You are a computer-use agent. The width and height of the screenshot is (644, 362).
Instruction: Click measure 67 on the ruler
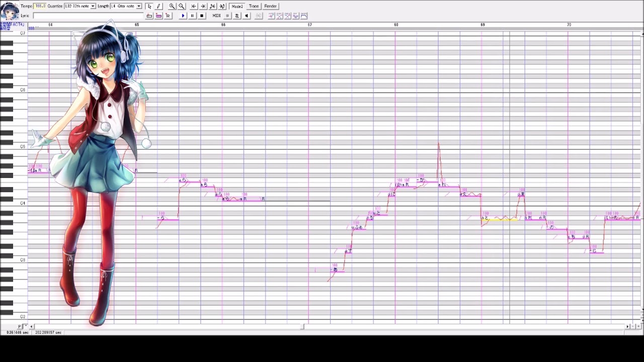pos(309,25)
